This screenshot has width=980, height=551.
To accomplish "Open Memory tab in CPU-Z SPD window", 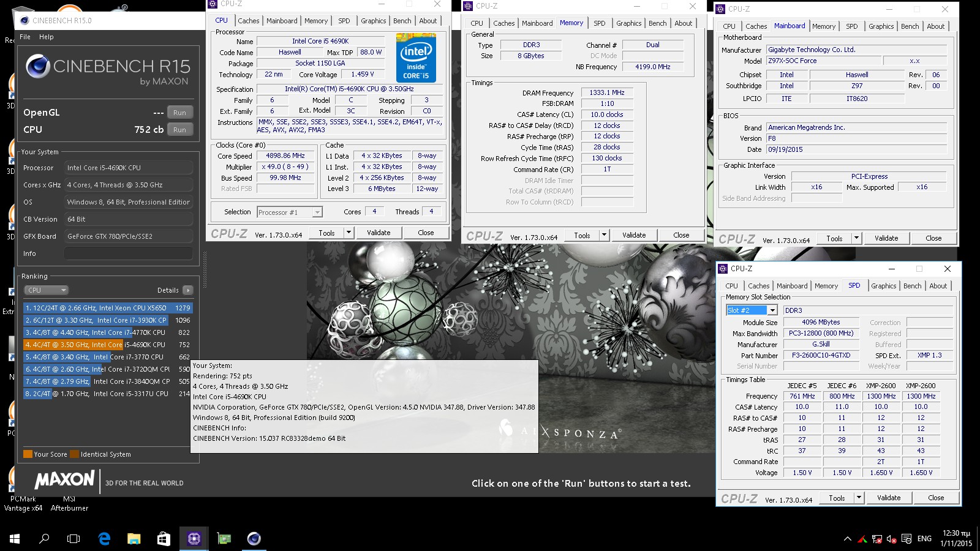I will (x=826, y=286).
